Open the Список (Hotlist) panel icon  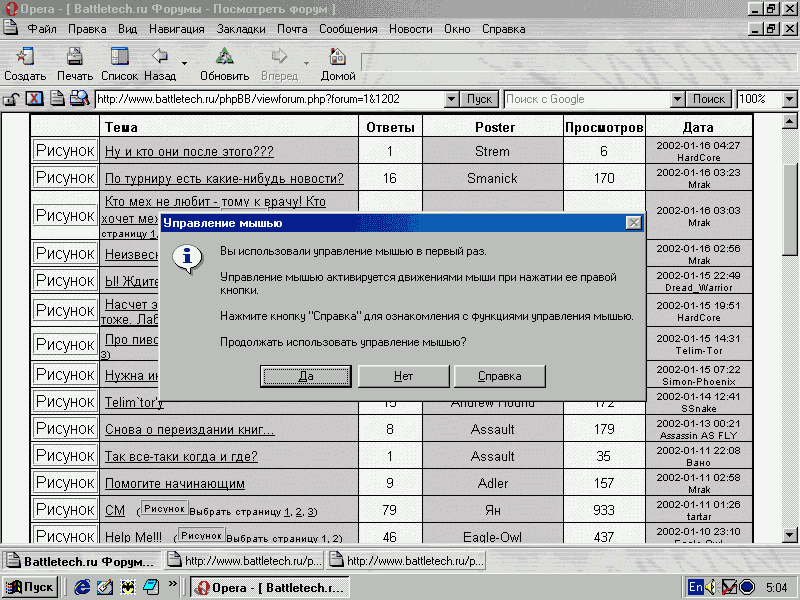point(119,57)
